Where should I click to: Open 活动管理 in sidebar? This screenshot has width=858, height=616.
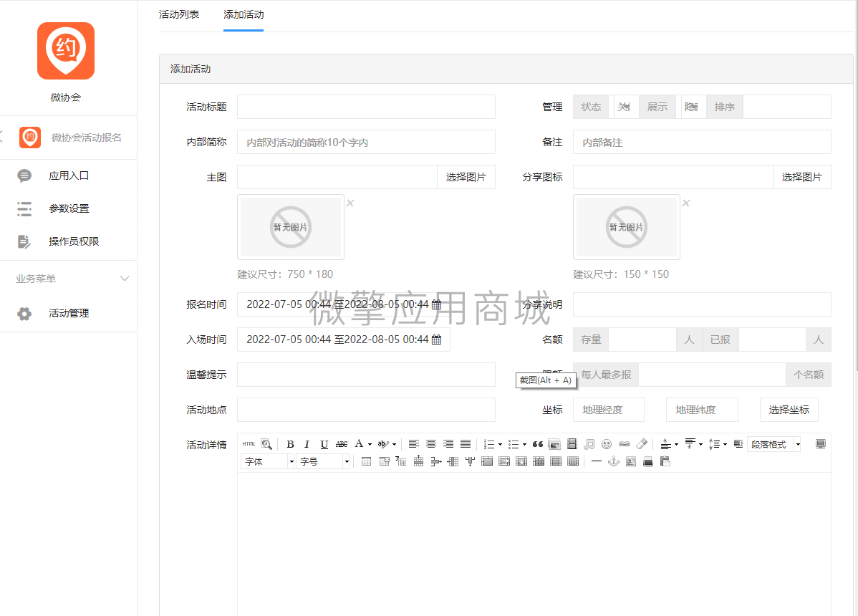(69, 313)
